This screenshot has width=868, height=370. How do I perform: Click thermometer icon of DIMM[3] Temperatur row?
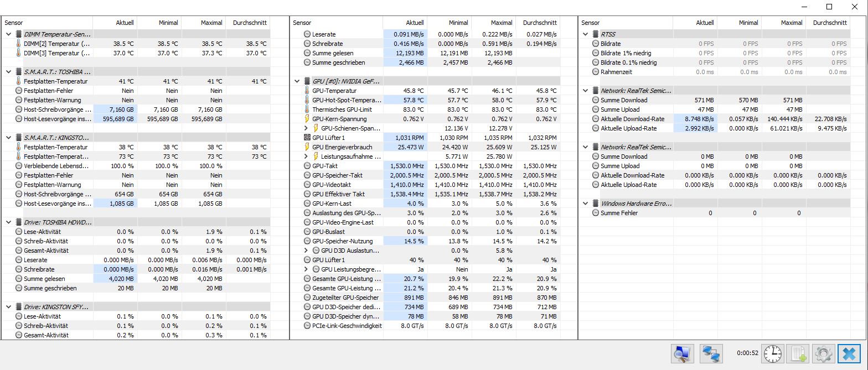[x=19, y=53]
